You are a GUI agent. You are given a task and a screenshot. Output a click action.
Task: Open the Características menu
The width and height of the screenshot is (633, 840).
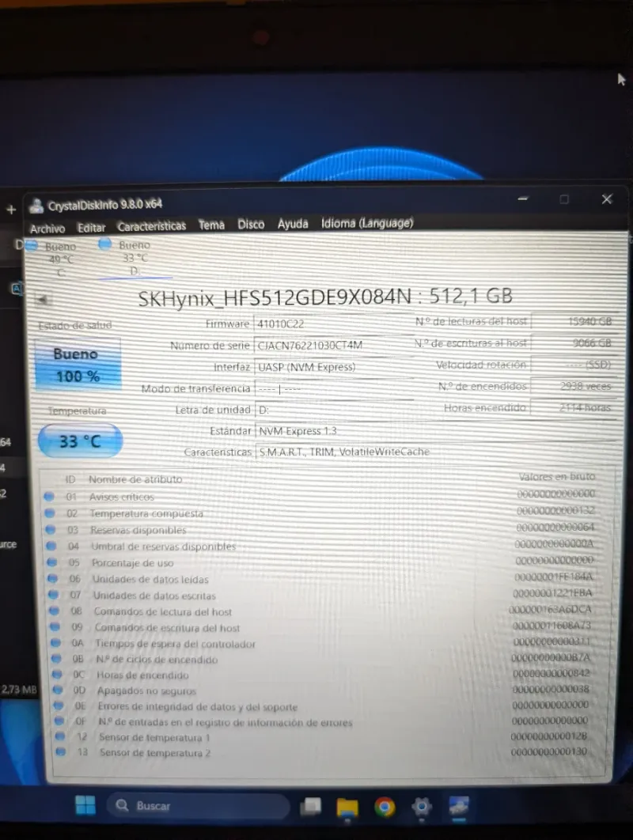(x=152, y=226)
